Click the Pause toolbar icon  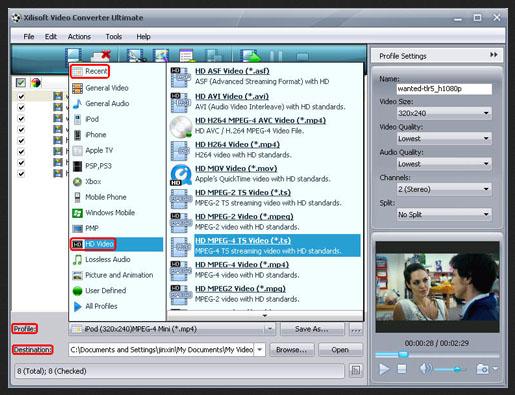276,56
